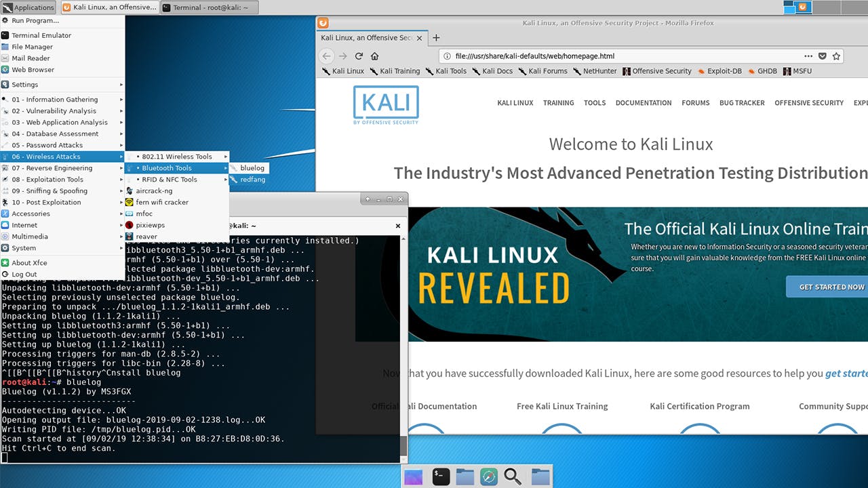The width and height of the screenshot is (868, 488).
Task: Expand 05 - Password Attacks submenu
Action: 62,145
